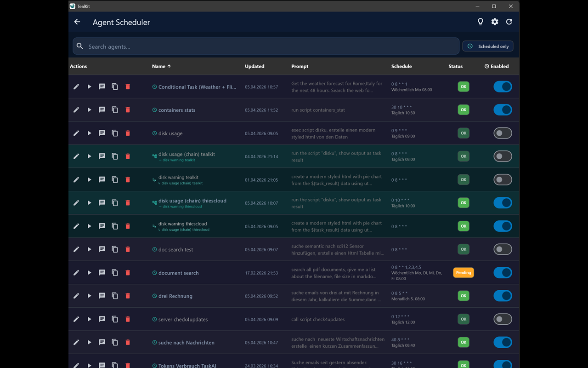The width and height of the screenshot is (588, 368).
Task: Open settings via the gear icon
Action: point(495,22)
